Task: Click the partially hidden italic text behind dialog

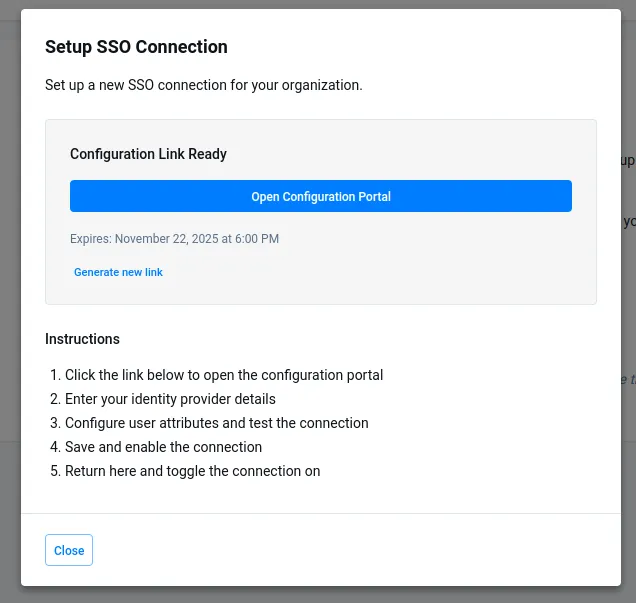Action: pyautogui.click(x=628, y=379)
